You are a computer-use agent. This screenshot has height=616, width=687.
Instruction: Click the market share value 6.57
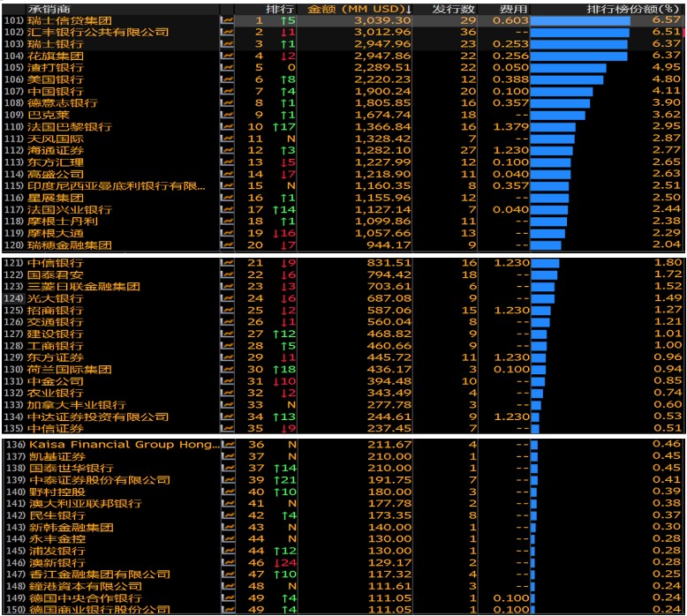(x=667, y=20)
